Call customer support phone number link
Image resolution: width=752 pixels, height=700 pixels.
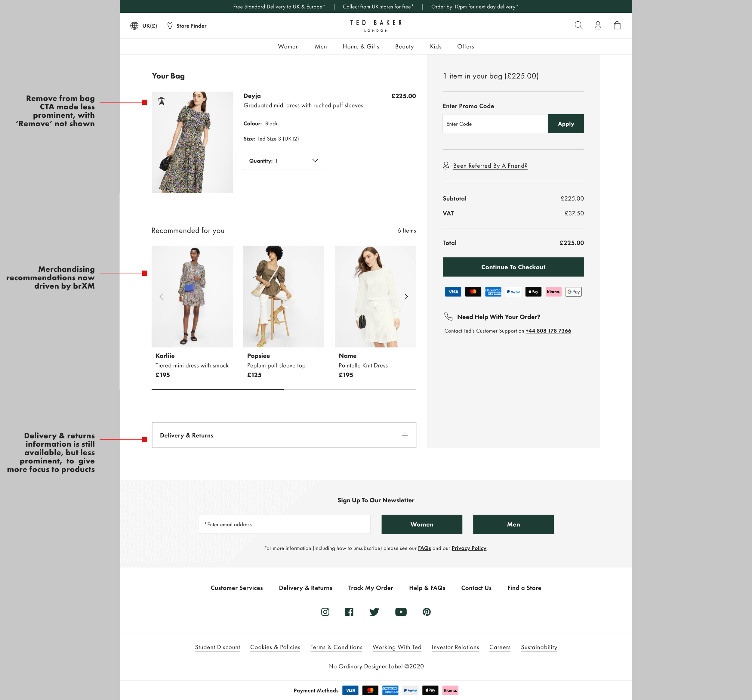coord(548,331)
